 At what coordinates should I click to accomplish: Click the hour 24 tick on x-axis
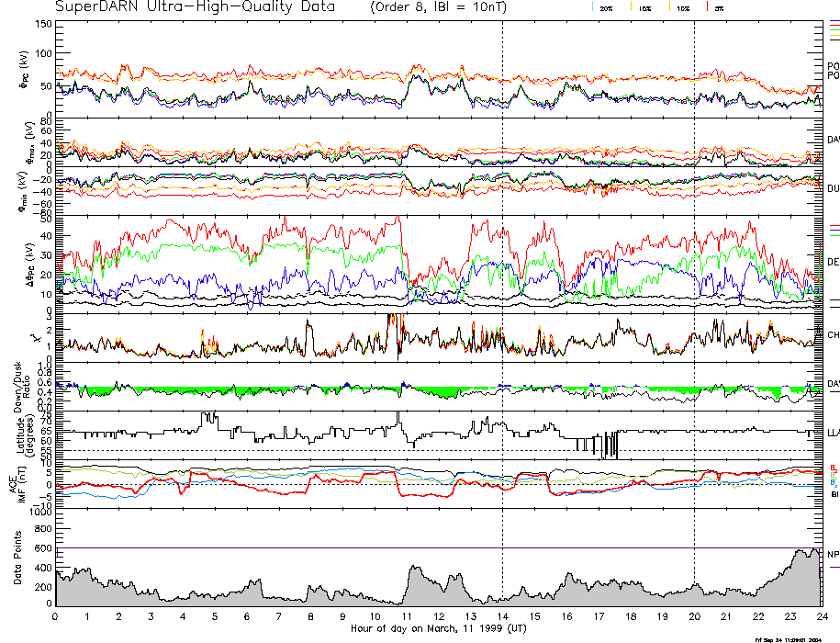coord(821,615)
